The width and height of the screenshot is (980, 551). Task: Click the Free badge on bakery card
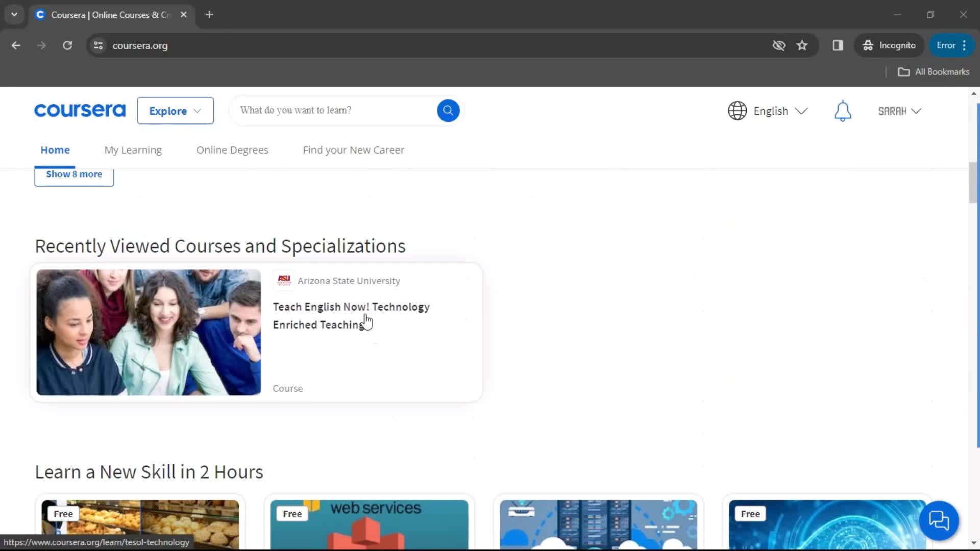(63, 514)
